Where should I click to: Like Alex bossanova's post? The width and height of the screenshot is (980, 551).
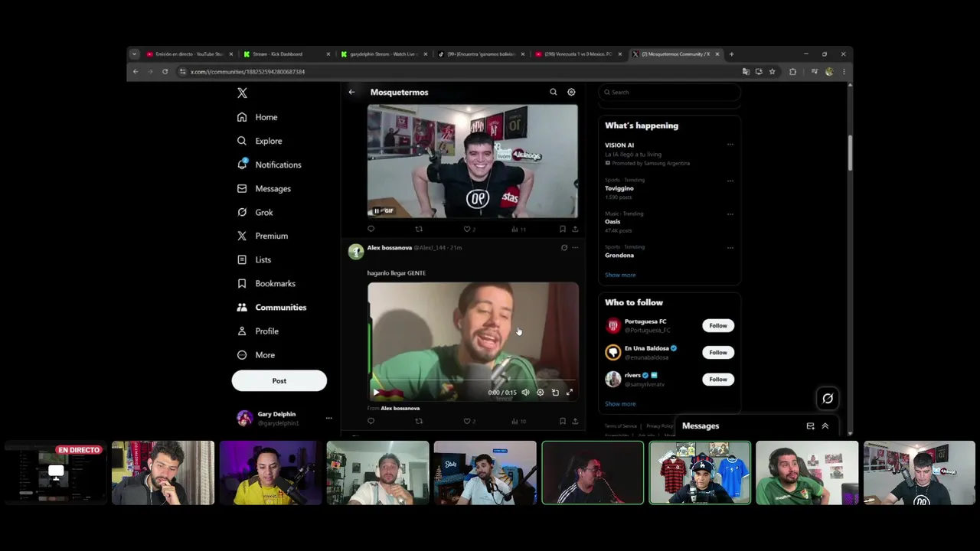[x=469, y=421]
